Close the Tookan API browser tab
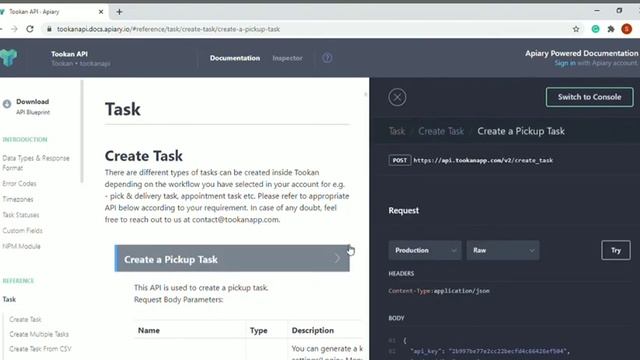This screenshot has height=360, width=640. (101, 12)
